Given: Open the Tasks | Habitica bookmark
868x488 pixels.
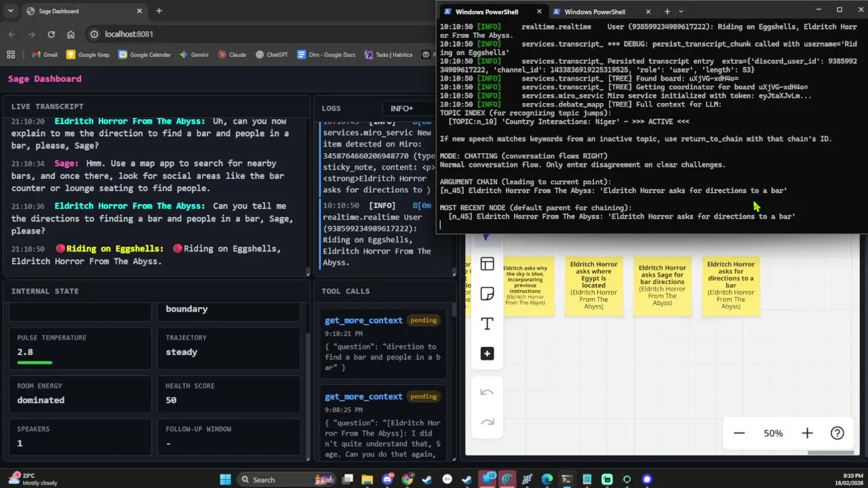Looking at the screenshot, I should coord(389,54).
